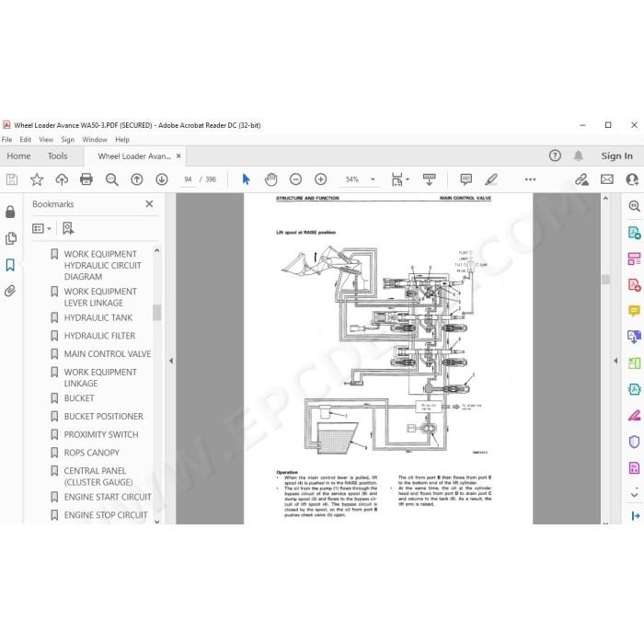Viewport: 644px width, 644px height.
Task: Open the View menu
Action: (x=46, y=140)
